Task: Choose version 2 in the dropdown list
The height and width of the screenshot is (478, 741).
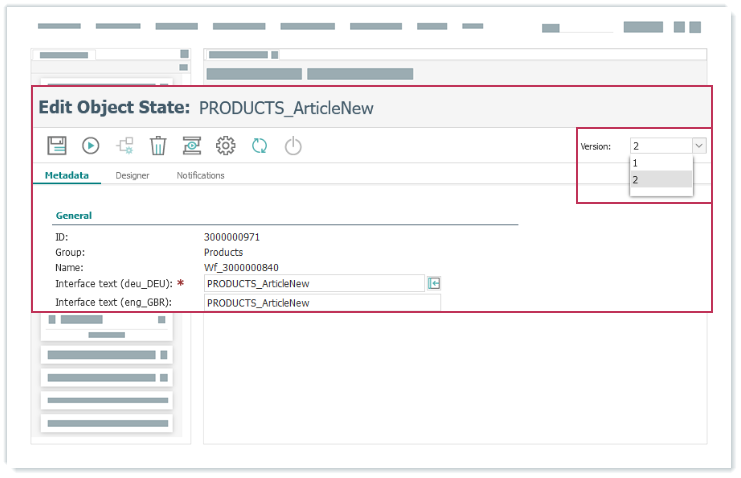Action: [660, 180]
